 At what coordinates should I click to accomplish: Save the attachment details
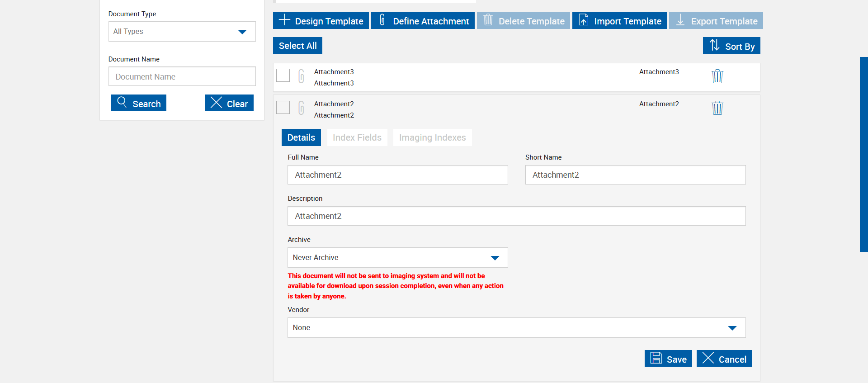pos(668,359)
